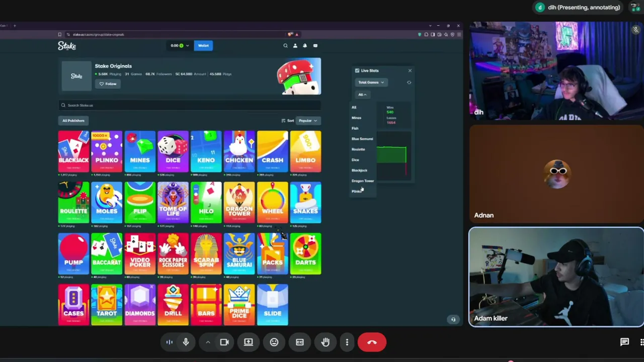
Task: Open the Mines game tile
Action: point(140,151)
